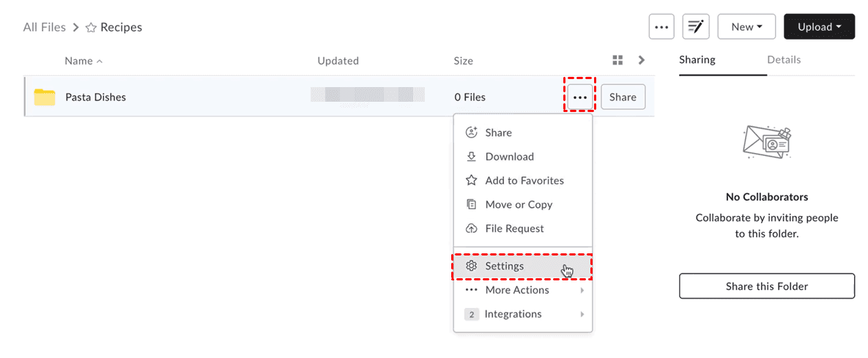868x358 pixels.
Task: Click the gear icon beside Settings
Action: (472, 266)
